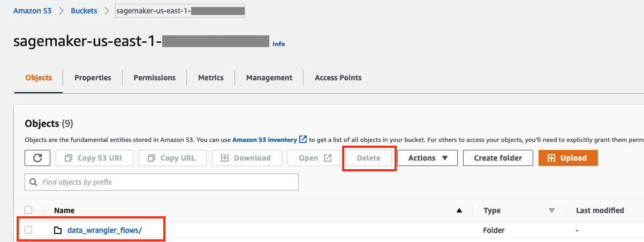Click the Delete button
644x242 pixels.
pos(369,158)
